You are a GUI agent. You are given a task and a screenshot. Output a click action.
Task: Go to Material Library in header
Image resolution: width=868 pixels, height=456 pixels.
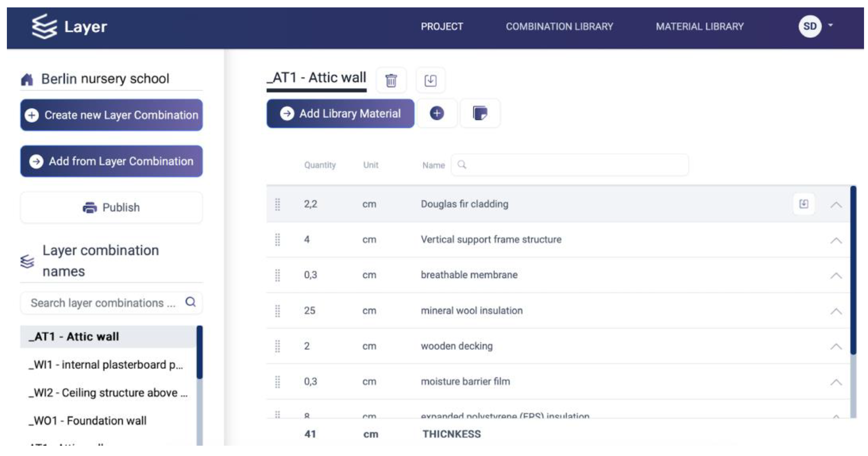click(699, 27)
